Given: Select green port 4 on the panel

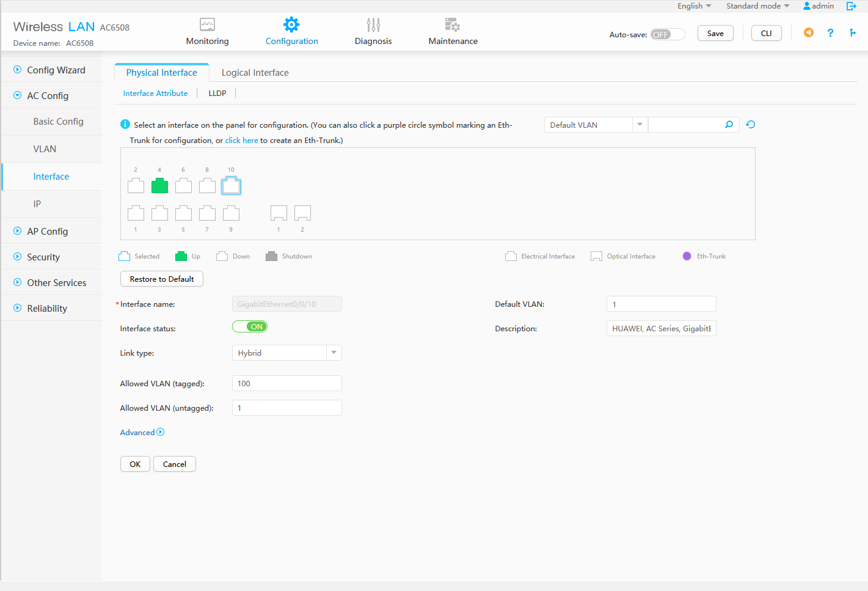Looking at the screenshot, I should tap(159, 186).
